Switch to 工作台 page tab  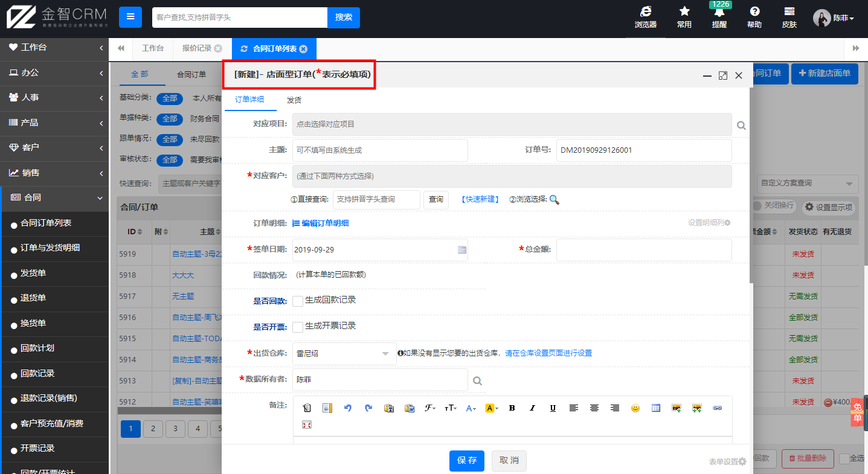(x=153, y=48)
